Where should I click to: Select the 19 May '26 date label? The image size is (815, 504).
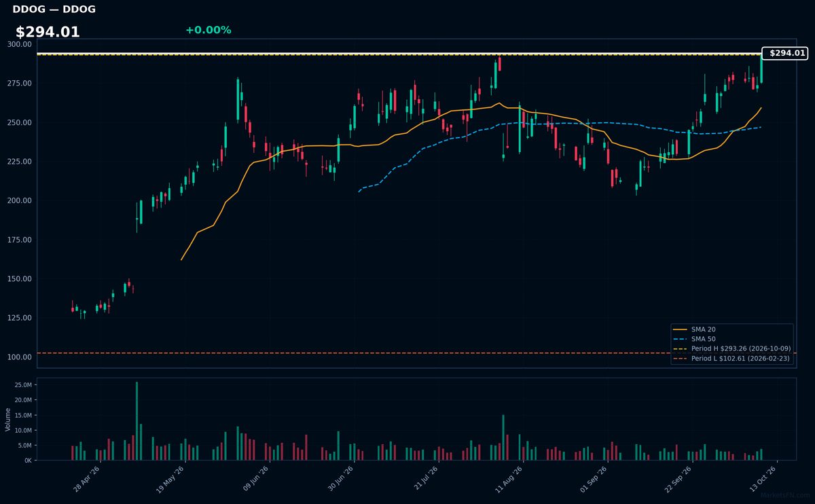170,479
